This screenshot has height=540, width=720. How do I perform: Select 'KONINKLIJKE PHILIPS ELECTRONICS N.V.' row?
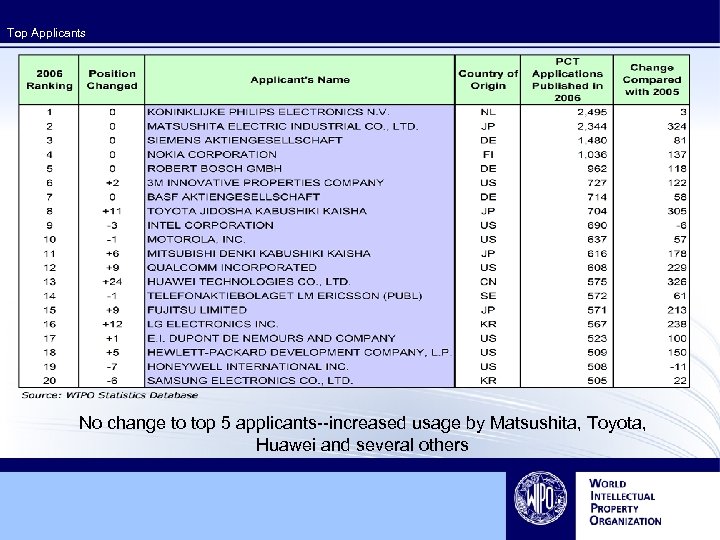(x=354, y=112)
